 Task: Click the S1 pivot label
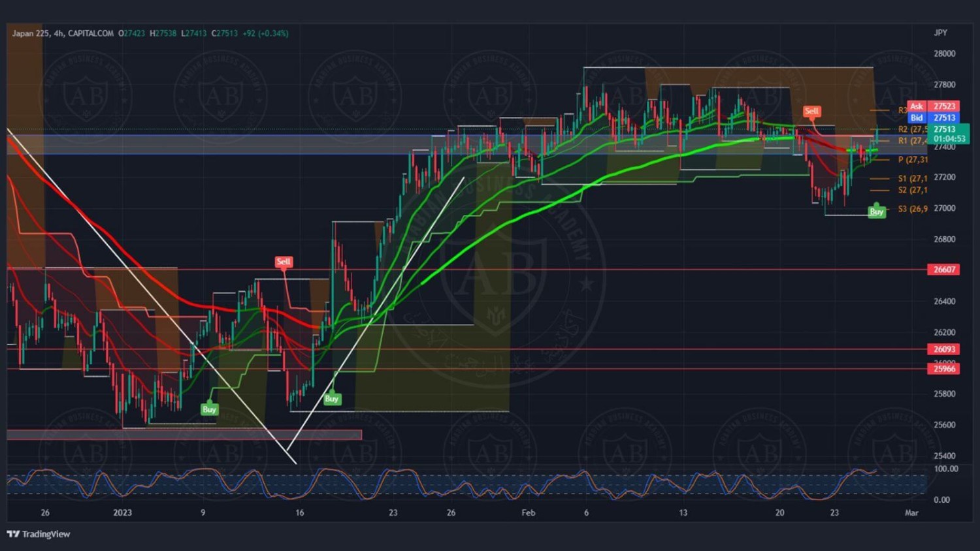913,178
